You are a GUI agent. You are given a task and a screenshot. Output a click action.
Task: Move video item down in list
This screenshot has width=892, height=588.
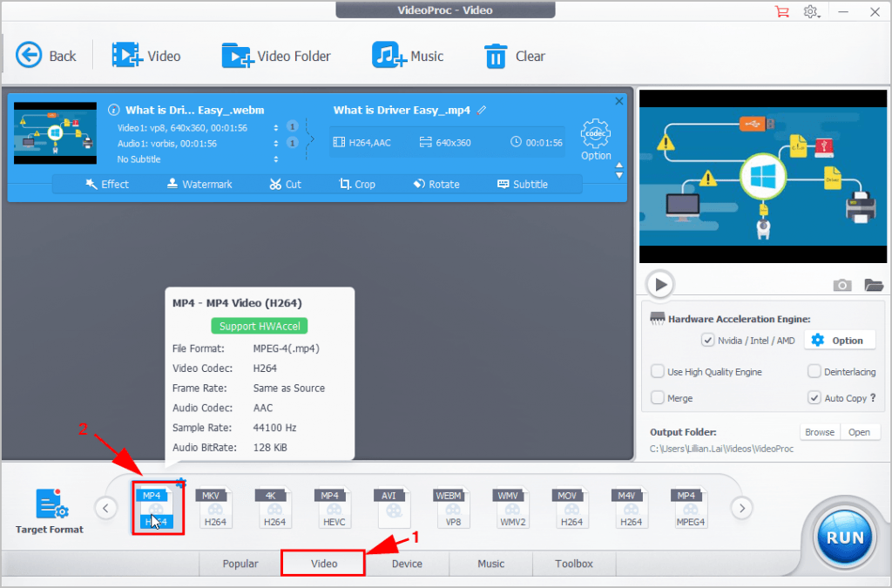pos(619,176)
